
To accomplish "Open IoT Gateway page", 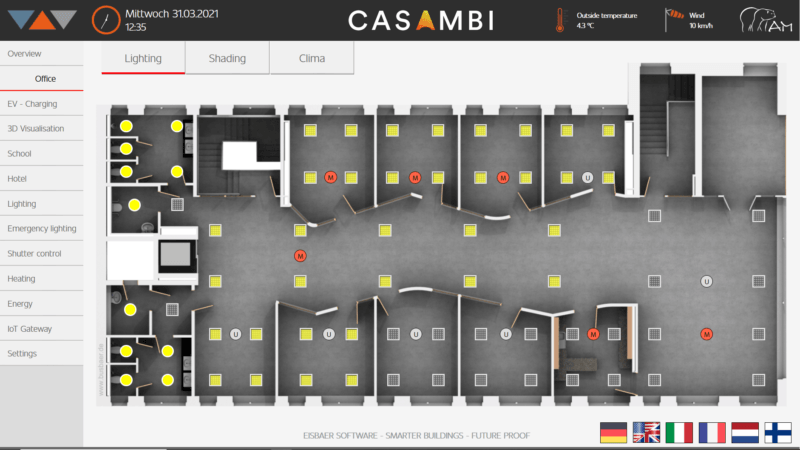I will coord(41,329).
